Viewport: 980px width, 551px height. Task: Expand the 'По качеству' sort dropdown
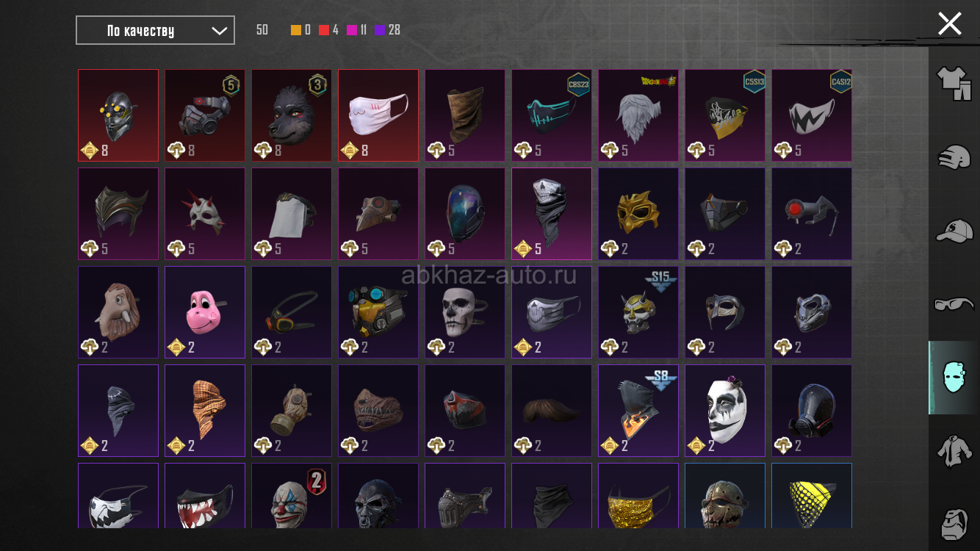tap(155, 30)
